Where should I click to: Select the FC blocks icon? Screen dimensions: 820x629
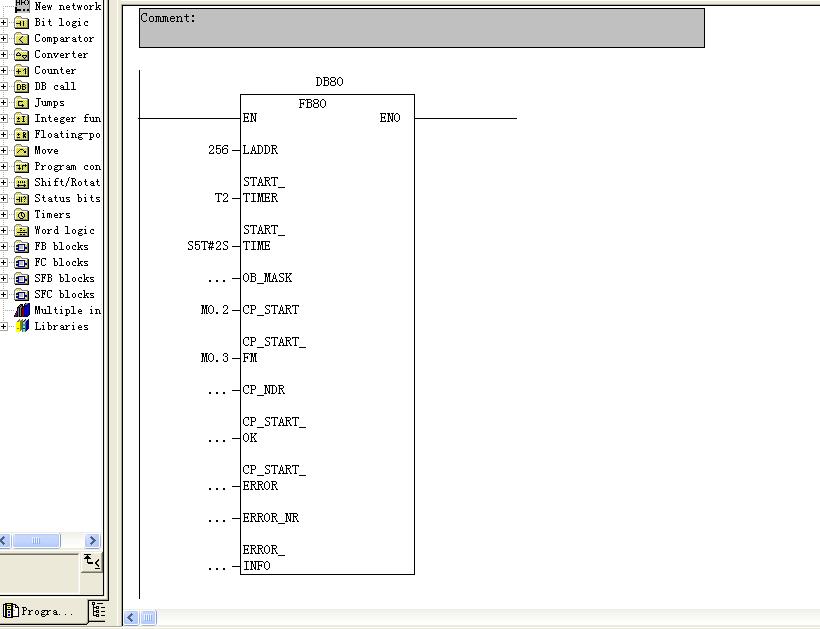(21, 262)
